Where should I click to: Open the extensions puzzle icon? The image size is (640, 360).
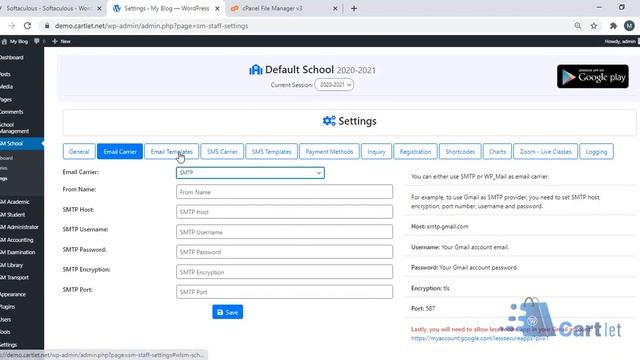pos(613,26)
